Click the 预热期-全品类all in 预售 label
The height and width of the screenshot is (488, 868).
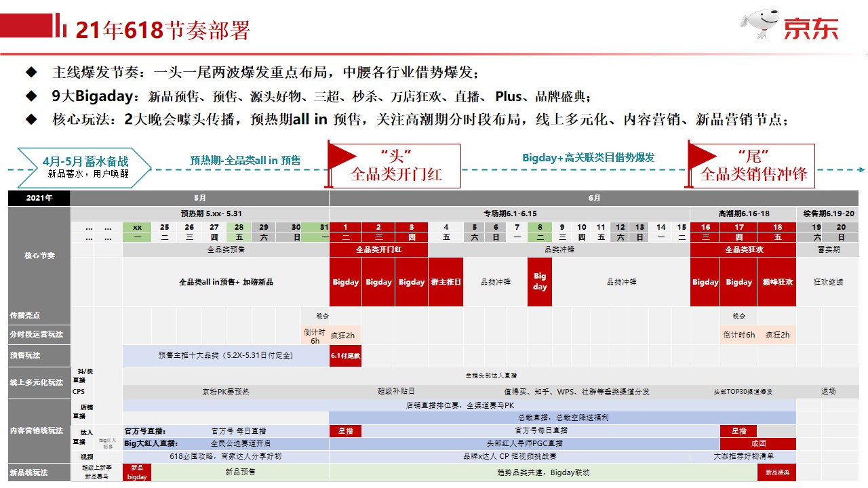pos(245,161)
